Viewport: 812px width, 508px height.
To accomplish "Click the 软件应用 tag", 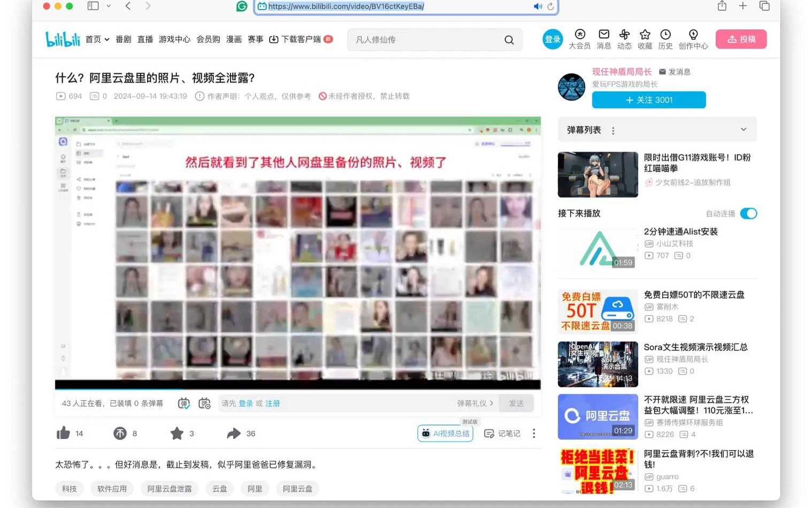I will (x=112, y=488).
